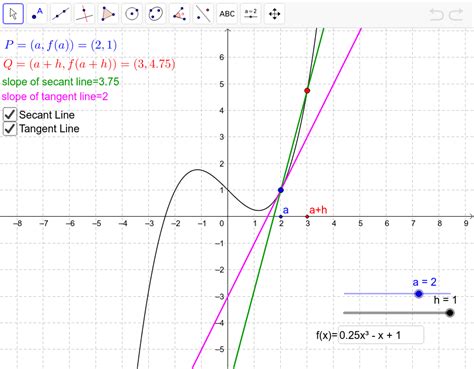Click the 'Tangent Line' label text
The width and height of the screenshot is (474, 369).
click(49, 129)
